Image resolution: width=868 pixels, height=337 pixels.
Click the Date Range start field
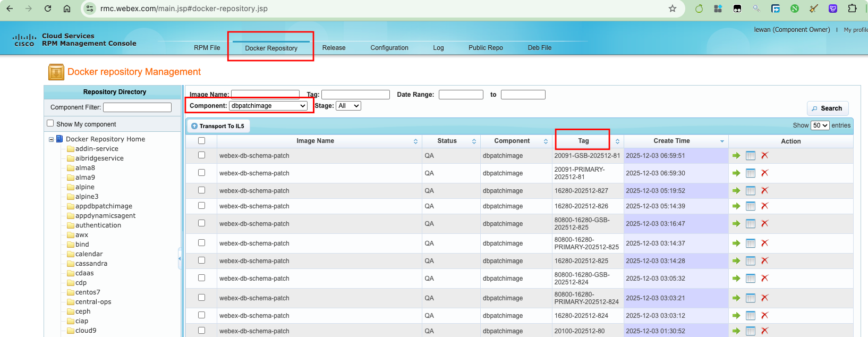click(x=461, y=95)
